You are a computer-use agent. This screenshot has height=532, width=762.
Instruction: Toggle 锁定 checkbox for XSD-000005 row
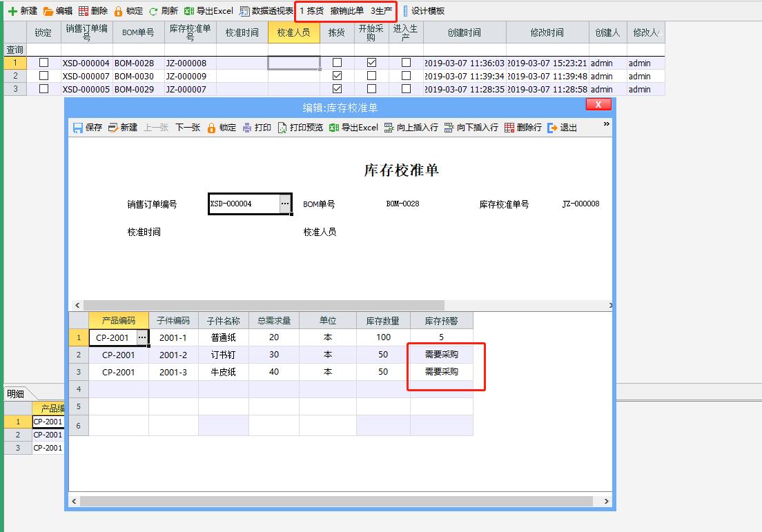43,89
